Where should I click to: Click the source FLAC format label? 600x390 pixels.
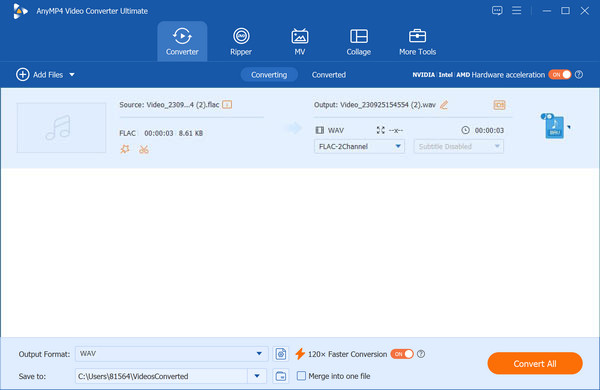point(127,133)
